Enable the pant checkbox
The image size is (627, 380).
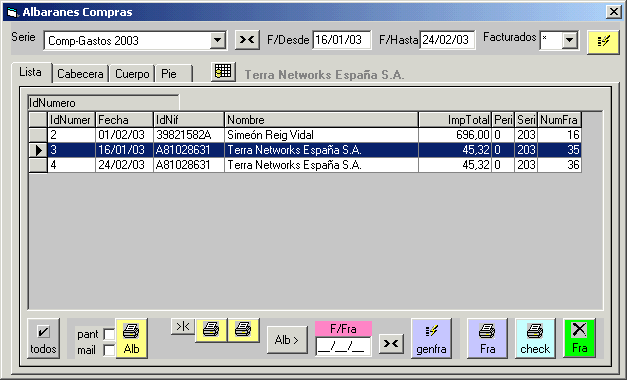point(109,334)
